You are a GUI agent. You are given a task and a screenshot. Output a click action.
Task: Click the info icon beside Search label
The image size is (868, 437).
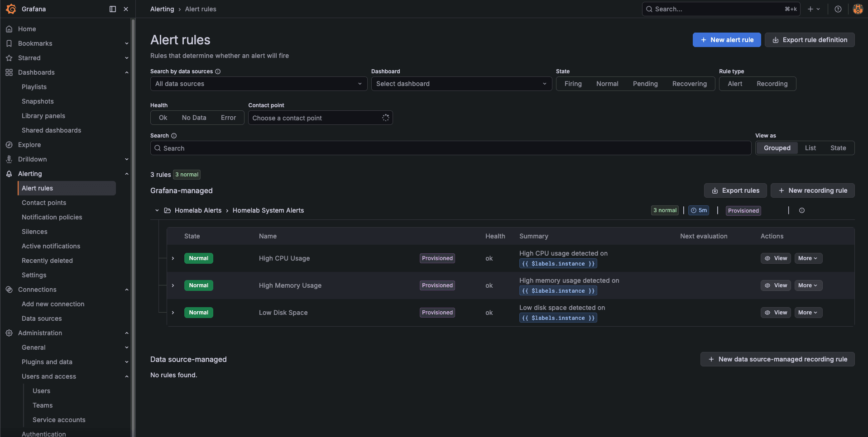pyautogui.click(x=174, y=136)
